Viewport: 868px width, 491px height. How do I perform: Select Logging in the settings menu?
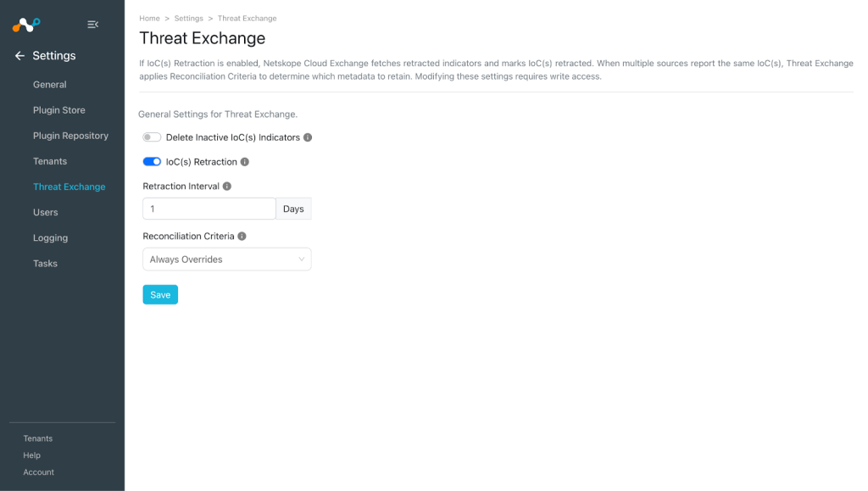(50, 238)
